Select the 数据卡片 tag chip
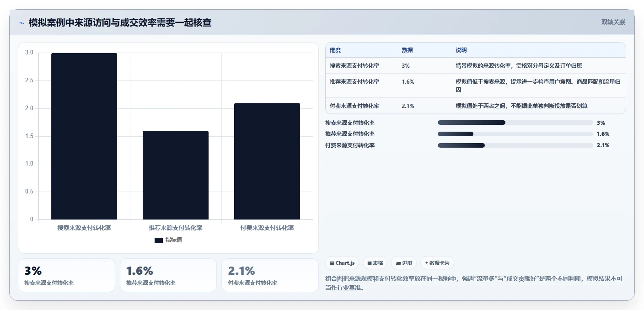 point(437,263)
